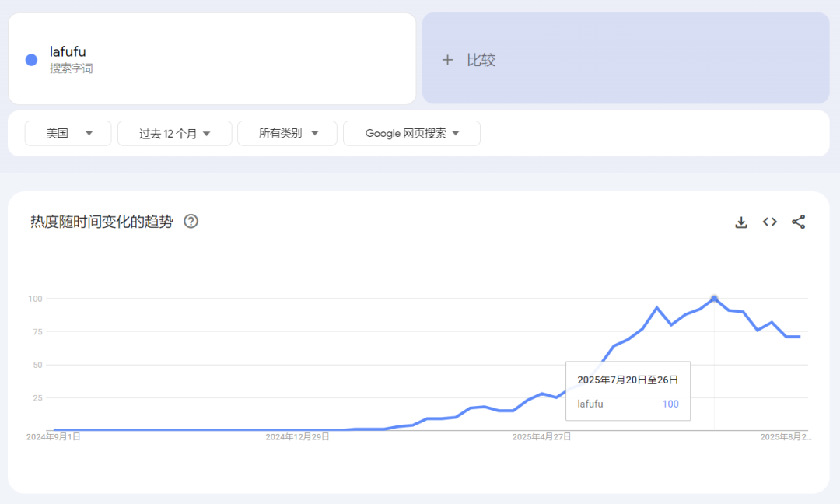Click the 搜索字词 label under lafufu
Image resolution: width=840 pixels, height=504 pixels.
point(72,68)
